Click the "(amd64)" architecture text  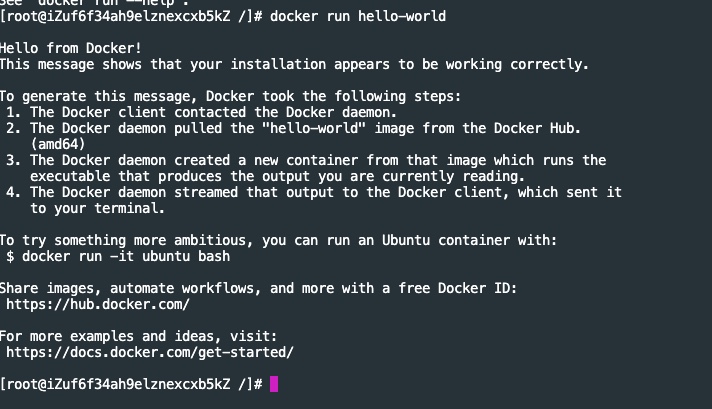[x=58, y=144]
